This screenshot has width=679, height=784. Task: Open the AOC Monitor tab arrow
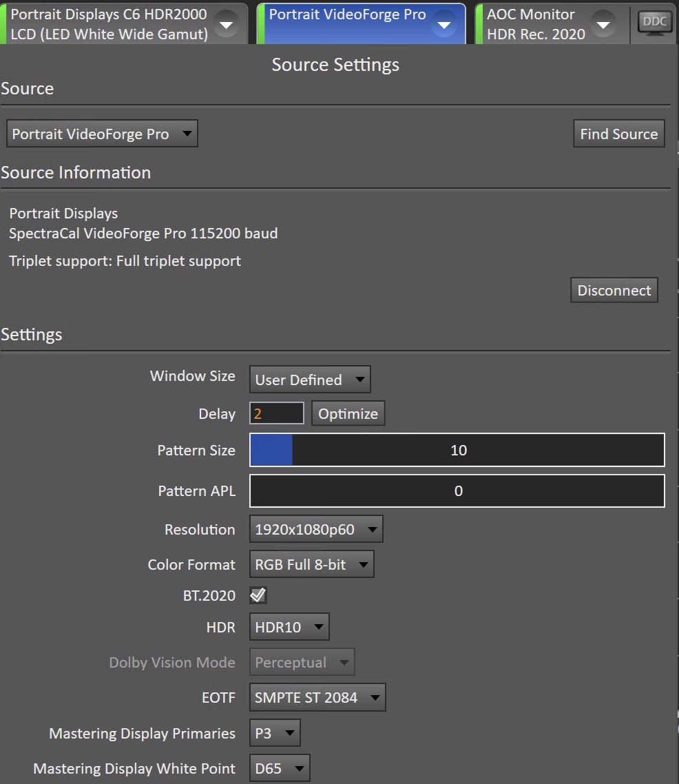603,24
